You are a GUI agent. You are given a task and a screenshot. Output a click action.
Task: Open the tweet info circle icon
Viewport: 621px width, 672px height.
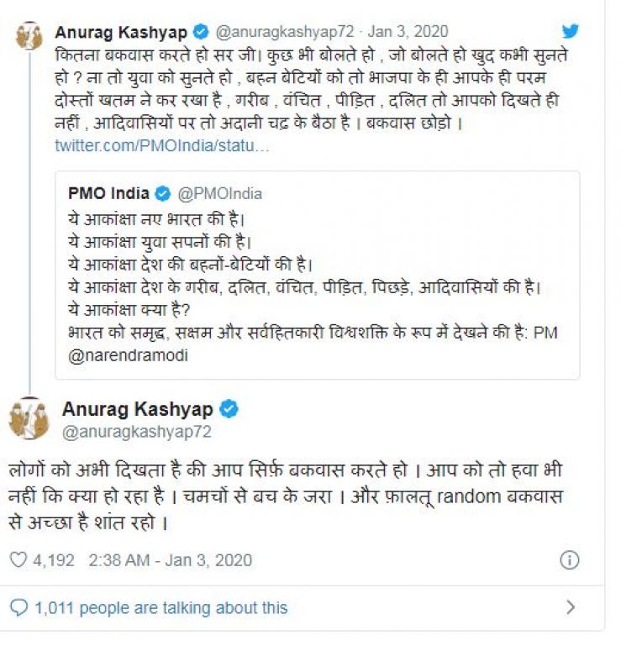569,559
